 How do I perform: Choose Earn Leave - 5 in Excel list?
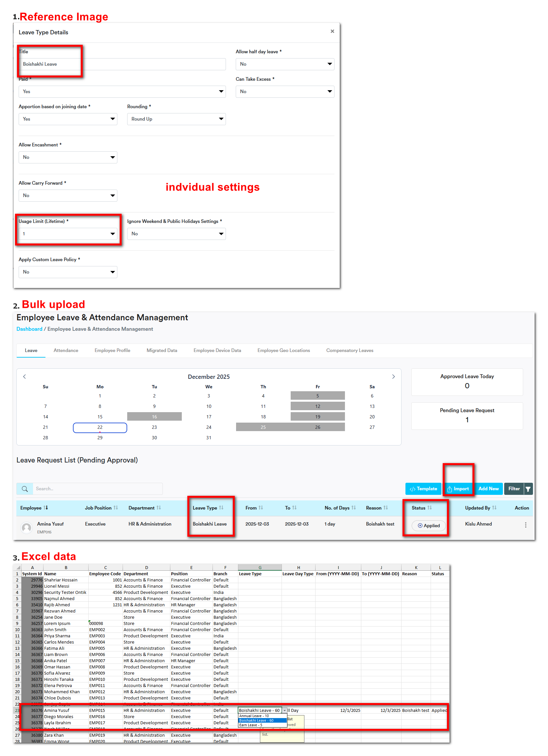coord(262,725)
